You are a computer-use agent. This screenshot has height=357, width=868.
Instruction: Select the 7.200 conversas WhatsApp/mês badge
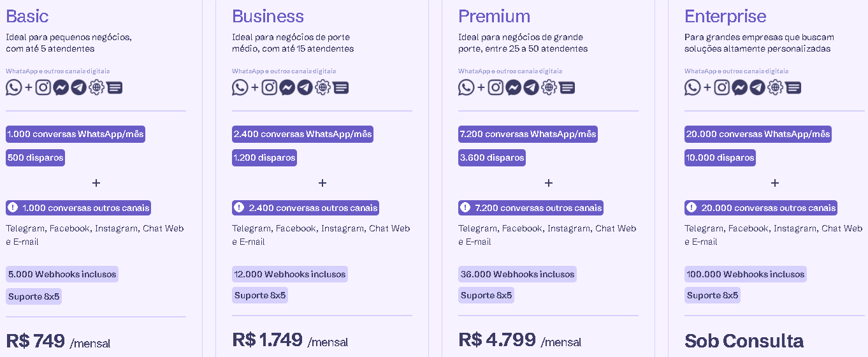point(528,134)
